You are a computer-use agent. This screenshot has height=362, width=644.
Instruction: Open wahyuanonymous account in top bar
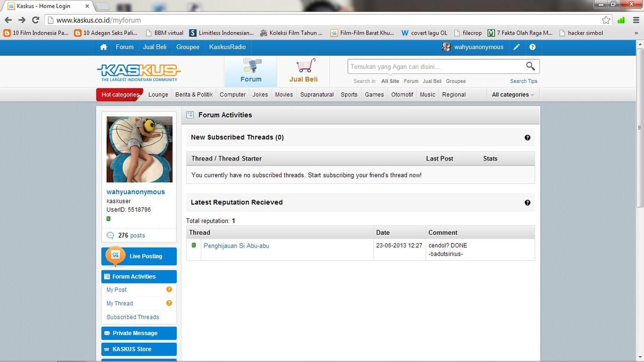click(x=478, y=47)
